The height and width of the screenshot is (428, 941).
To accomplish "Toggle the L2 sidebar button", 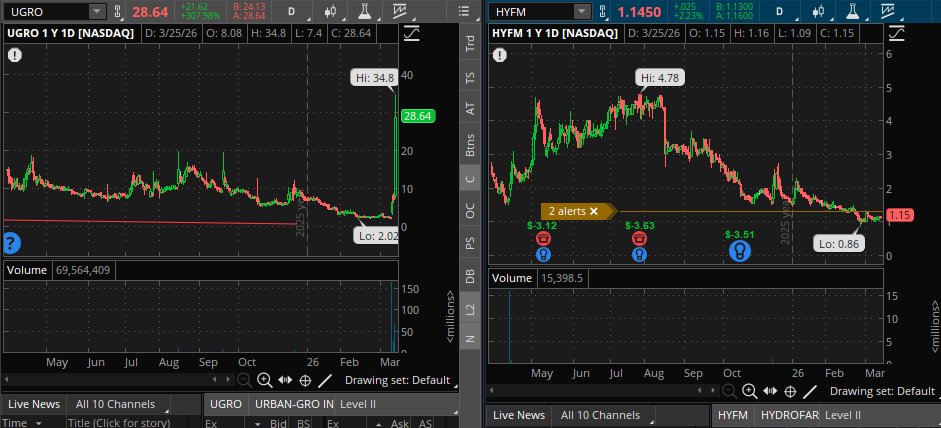I will [470, 309].
